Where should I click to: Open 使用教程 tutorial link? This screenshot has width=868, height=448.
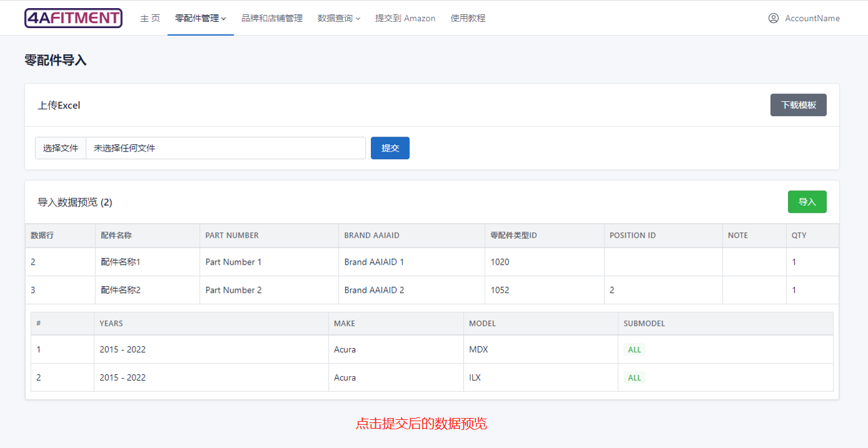click(x=468, y=18)
